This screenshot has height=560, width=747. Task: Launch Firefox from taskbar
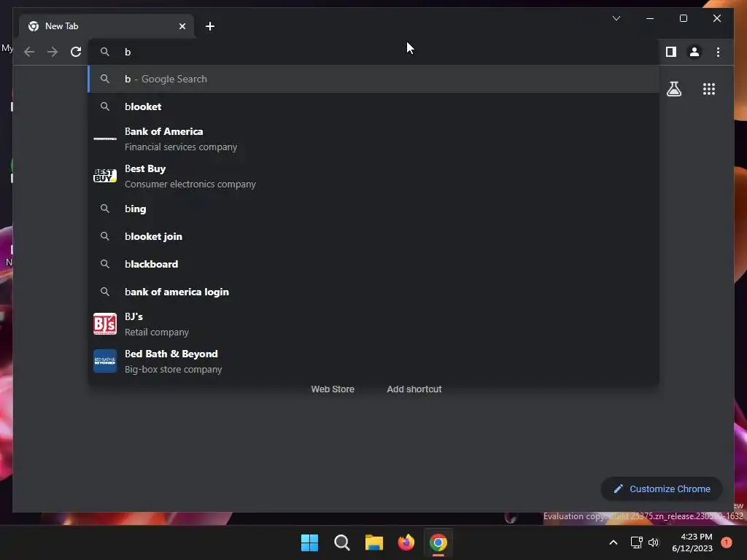[x=406, y=542]
